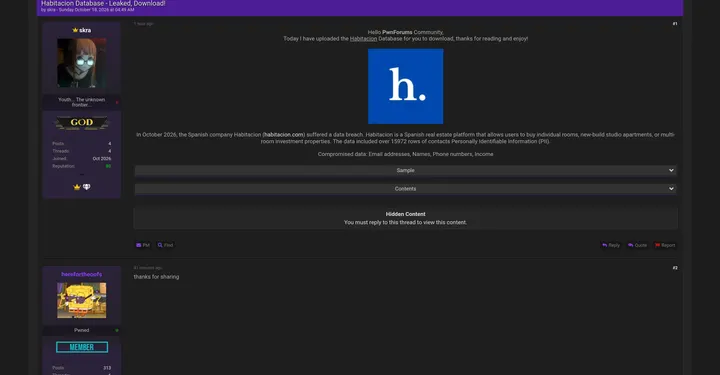Click the Compromised data line
This screenshot has width=720, height=375.
pyautogui.click(x=405, y=154)
